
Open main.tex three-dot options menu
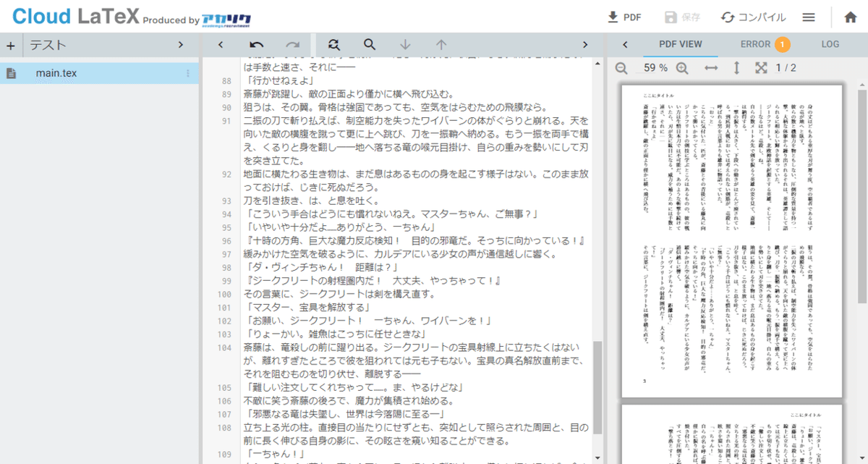[188, 73]
